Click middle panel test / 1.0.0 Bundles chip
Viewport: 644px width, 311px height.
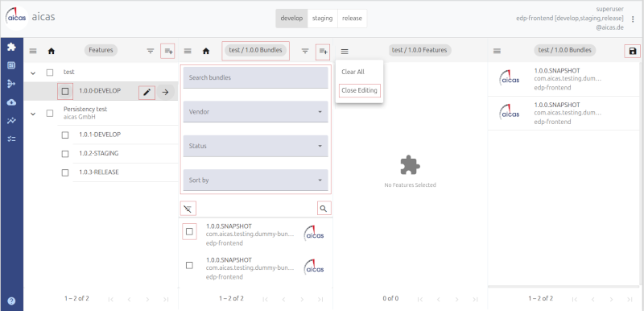(255, 50)
